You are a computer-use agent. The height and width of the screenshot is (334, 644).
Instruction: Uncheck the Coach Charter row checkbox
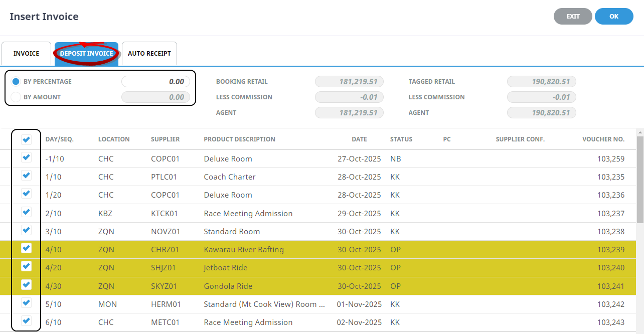coord(26,176)
